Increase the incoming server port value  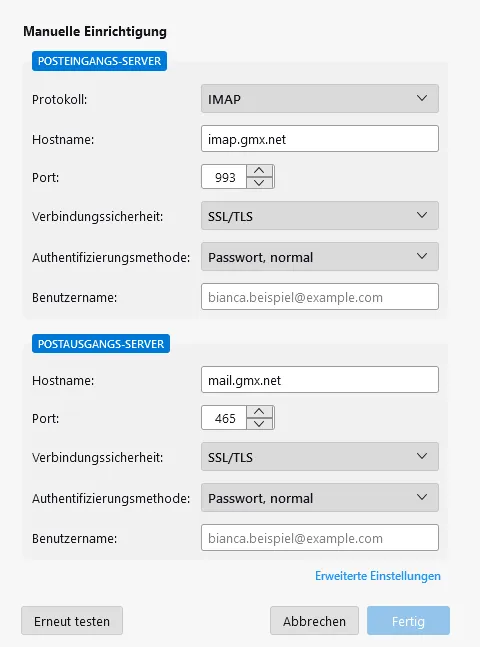[259, 171]
